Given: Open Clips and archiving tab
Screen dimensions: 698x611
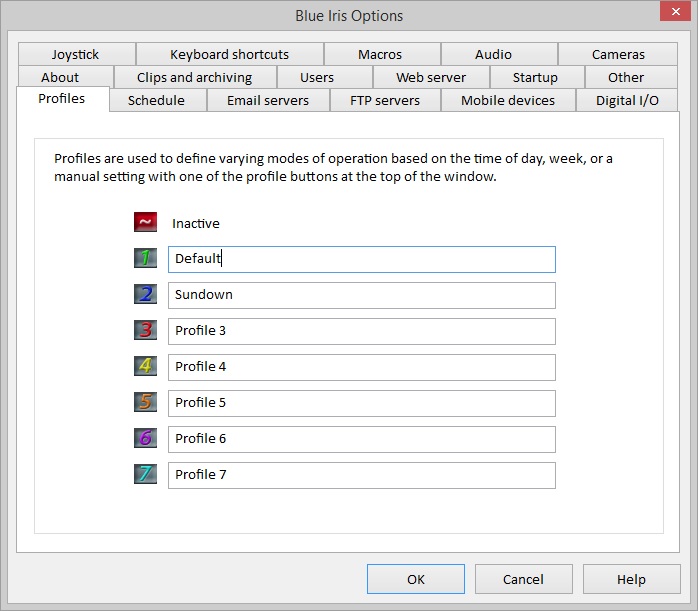Looking at the screenshot, I should tap(195, 77).
